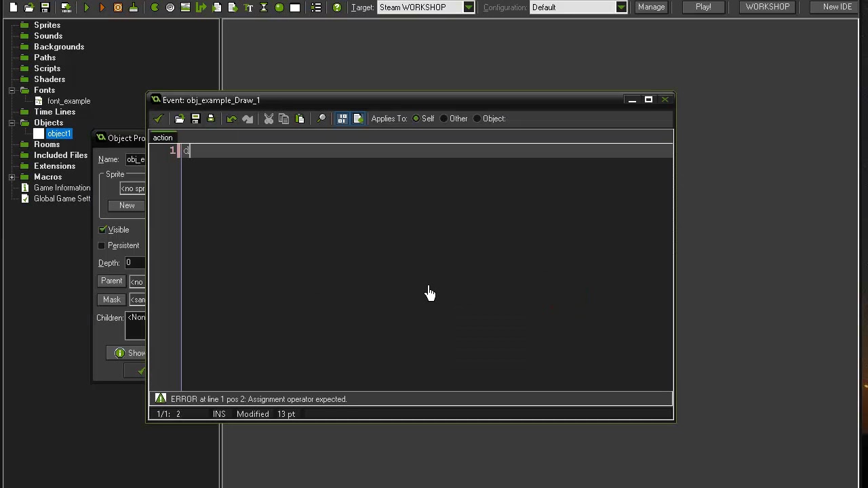Select the Sprites folder in resource tree
The height and width of the screenshot is (488, 868).
coord(47,25)
